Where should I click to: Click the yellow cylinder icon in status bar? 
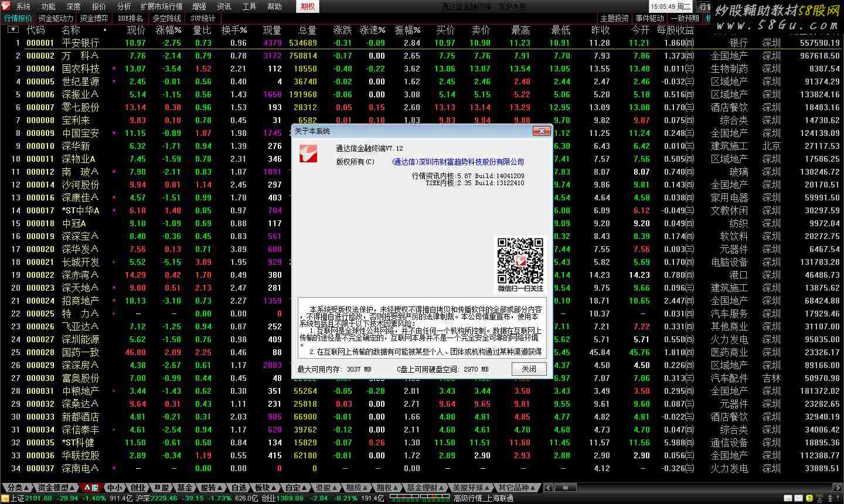pos(809,498)
